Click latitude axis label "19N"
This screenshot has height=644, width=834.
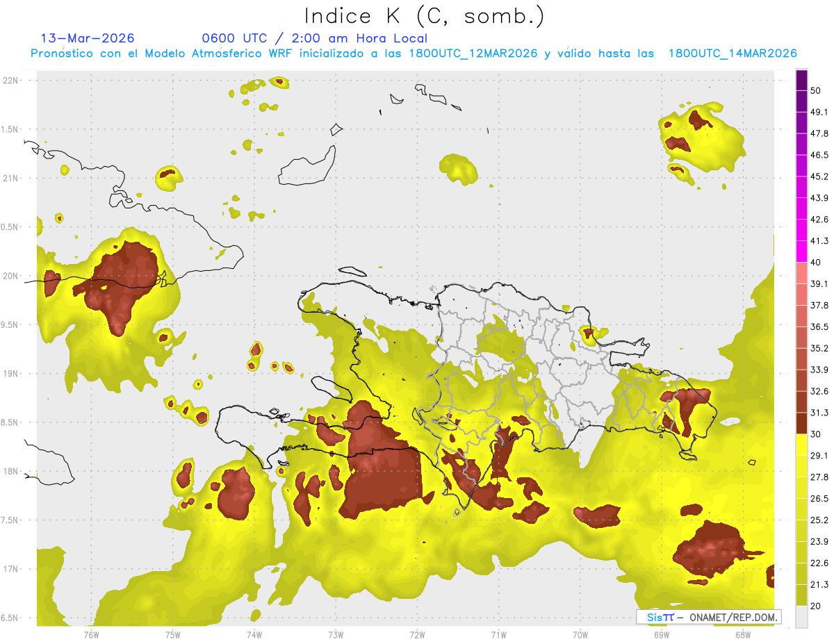[10, 373]
